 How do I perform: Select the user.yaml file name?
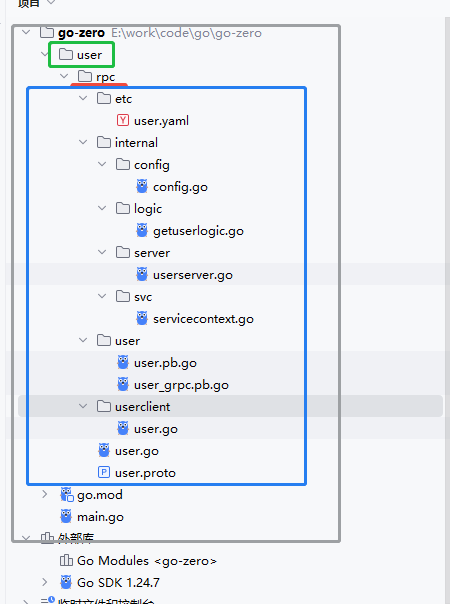[161, 121]
